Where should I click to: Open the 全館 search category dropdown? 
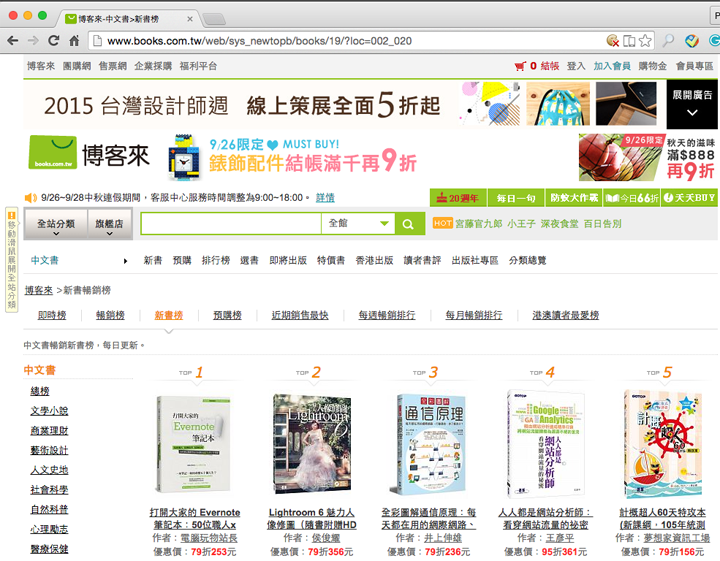(x=358, y=224)
